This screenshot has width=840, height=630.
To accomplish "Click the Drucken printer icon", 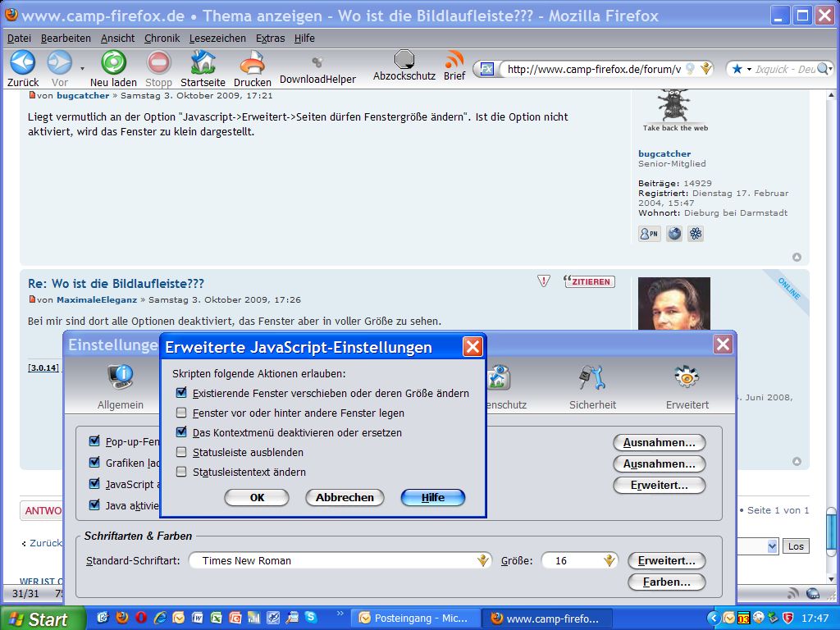I will coord(253,63).
